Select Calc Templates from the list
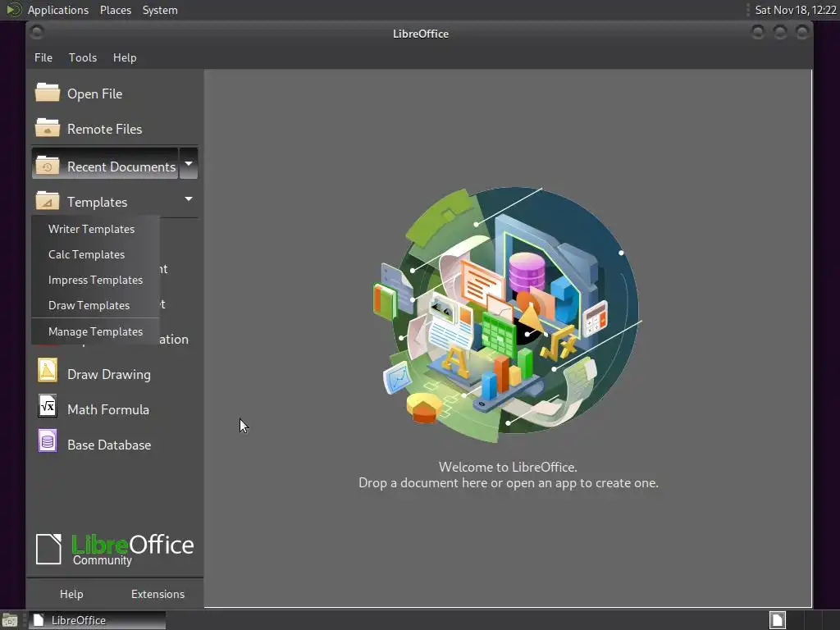The width and height of the screenshot is (840, 630). 95,254
